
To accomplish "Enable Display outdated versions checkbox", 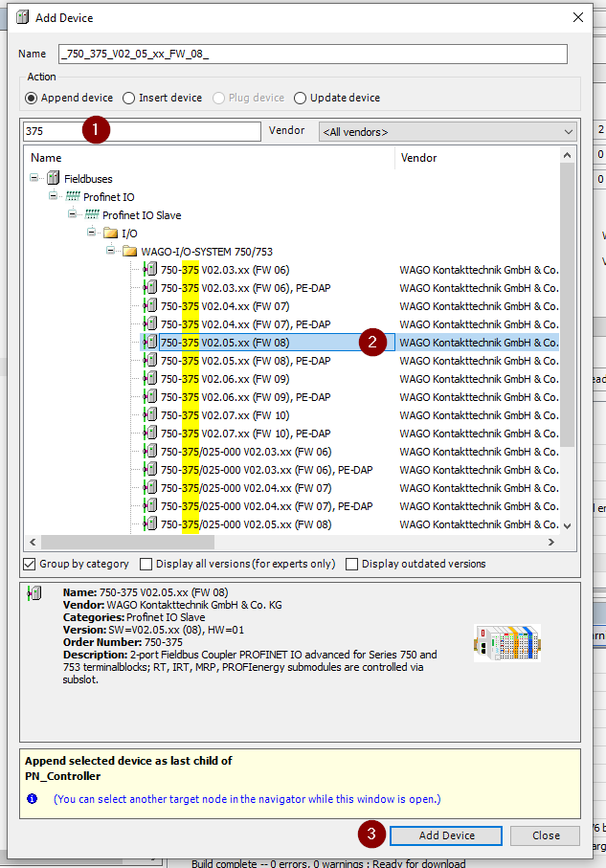I will tap(351, 564).
